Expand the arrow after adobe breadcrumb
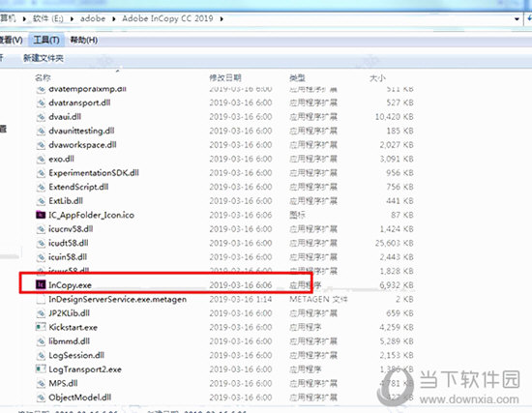The image size is (532, 413). point(114,18)
